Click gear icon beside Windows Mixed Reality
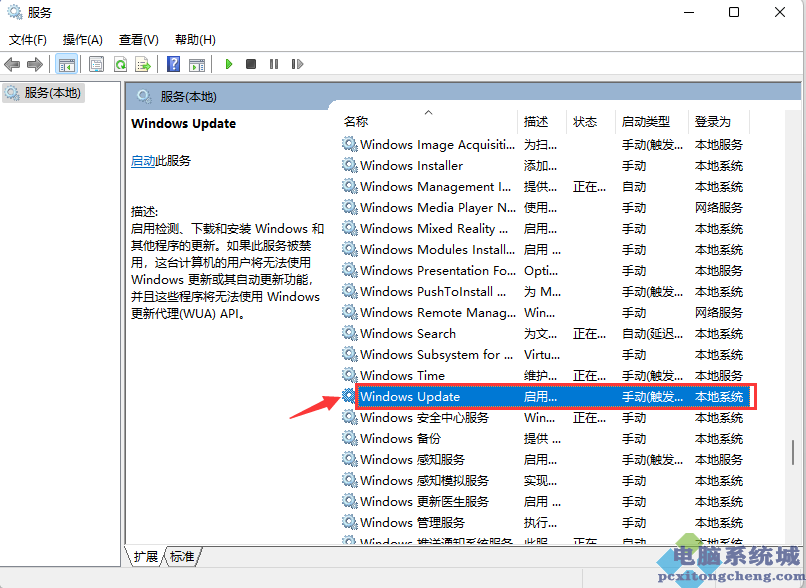This screenshot has width=806, height=588. click(x=350, y=228)
